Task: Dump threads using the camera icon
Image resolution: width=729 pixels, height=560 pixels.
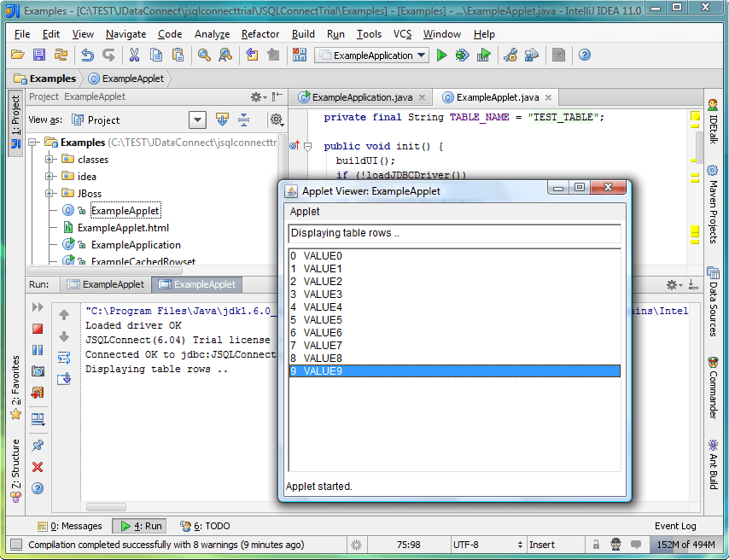Action: (38, 371)
